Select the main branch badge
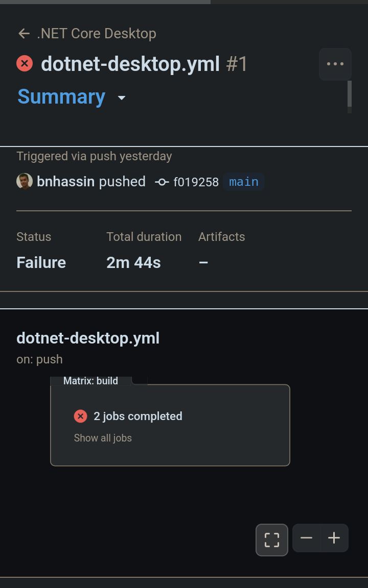 tap(243, 182)
